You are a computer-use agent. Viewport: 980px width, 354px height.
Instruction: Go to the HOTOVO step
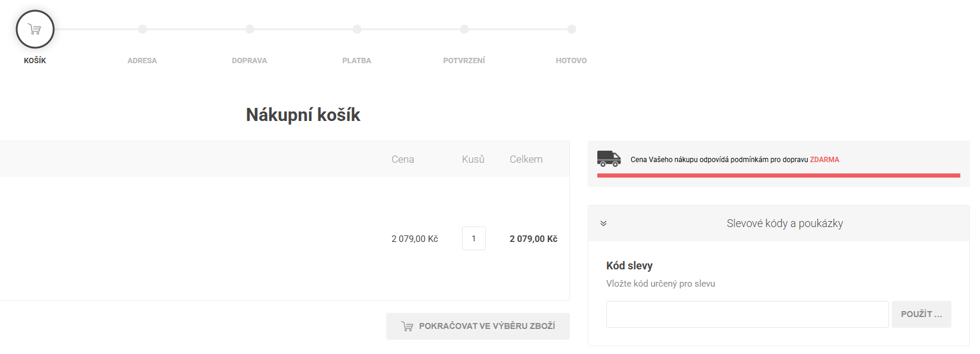571,61
